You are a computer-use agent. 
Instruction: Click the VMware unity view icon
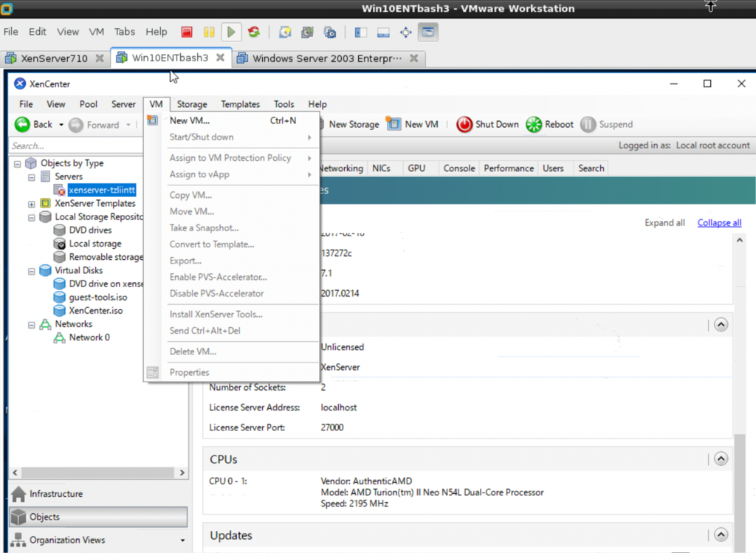tap(428, 32)
